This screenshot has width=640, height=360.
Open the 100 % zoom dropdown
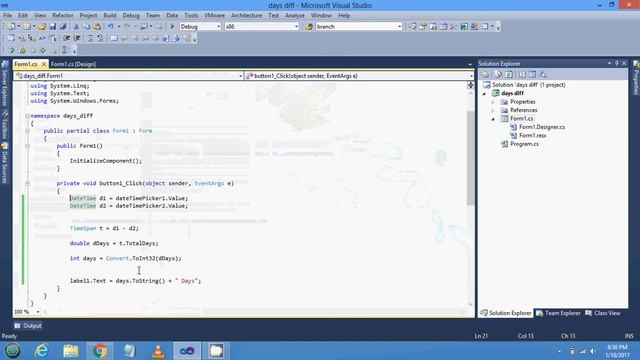(x=38, y=312)
